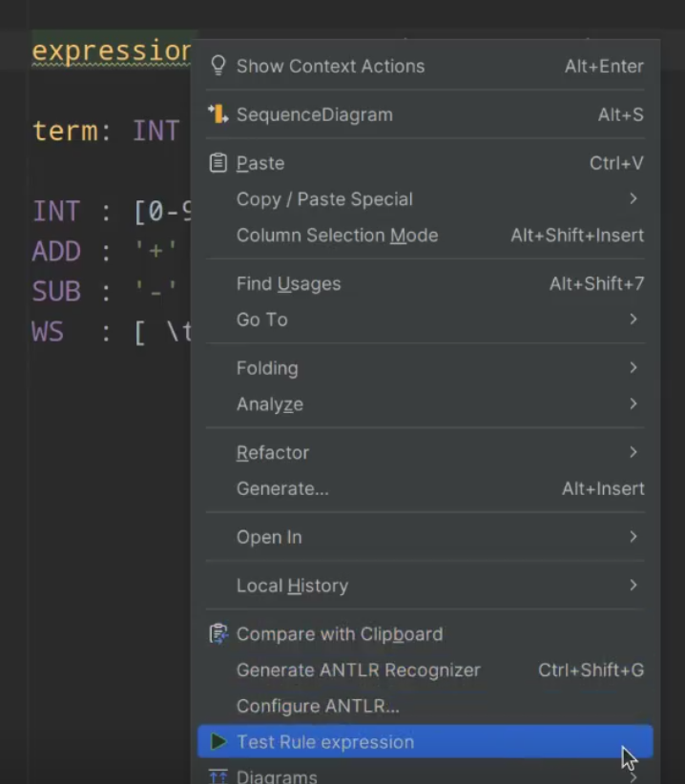Click the WS token in the grammar

(48, 333)
